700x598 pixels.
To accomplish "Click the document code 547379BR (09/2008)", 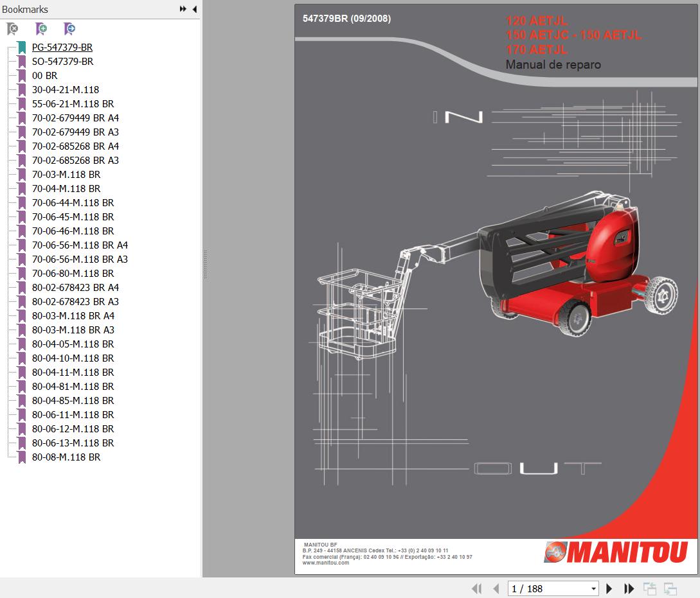I will tap(347, 19).
